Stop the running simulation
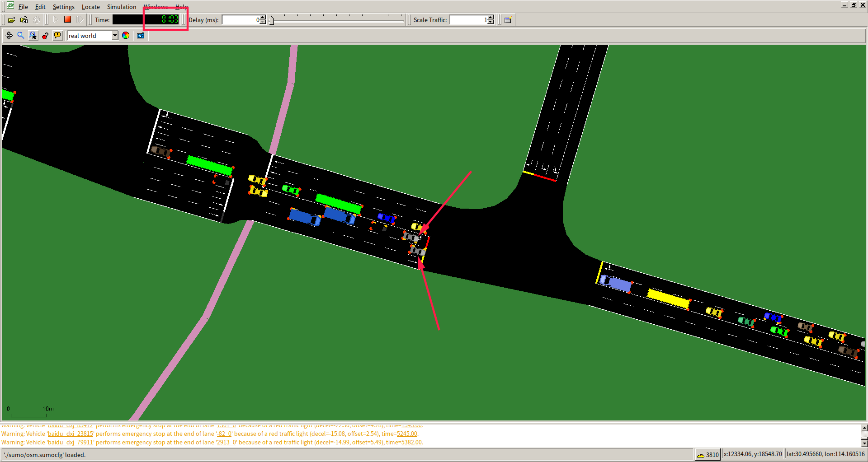This screenshot has height=462, width=868. (x=67, y=19)
